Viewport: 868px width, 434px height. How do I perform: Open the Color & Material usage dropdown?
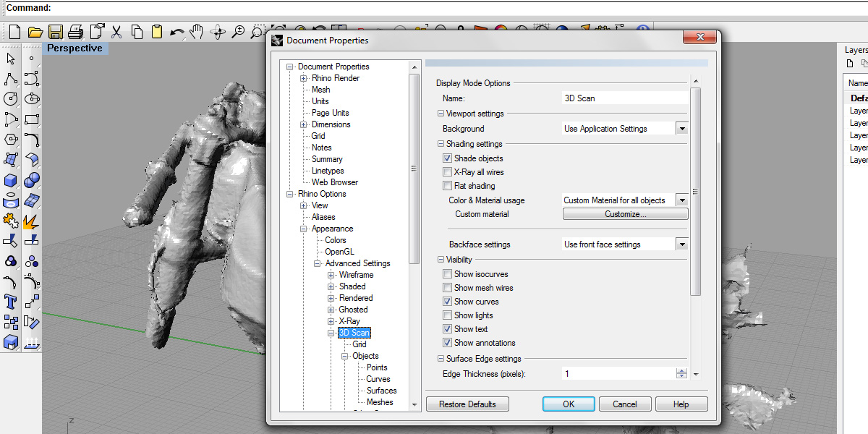681,200
